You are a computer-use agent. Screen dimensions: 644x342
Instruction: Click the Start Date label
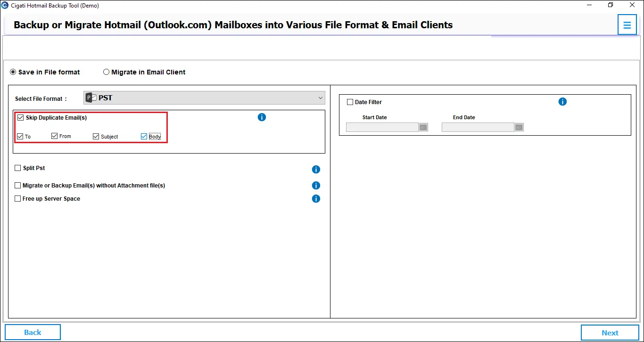(x=375, y=117)
